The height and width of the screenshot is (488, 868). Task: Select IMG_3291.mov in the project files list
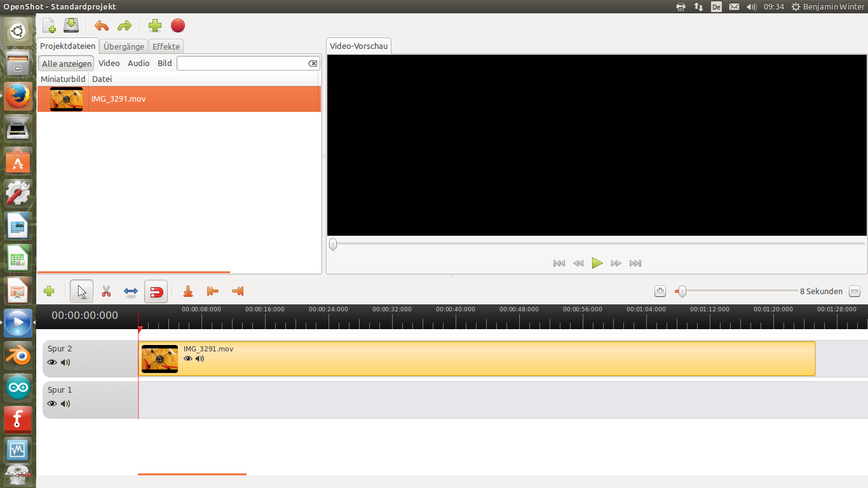point(179,99)
